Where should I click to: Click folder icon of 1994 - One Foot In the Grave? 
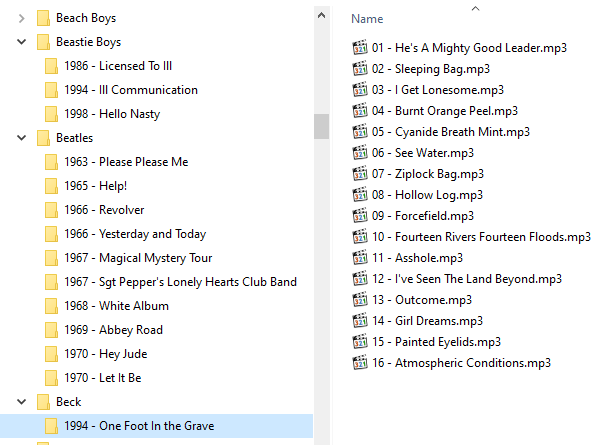tap(51, 426)
